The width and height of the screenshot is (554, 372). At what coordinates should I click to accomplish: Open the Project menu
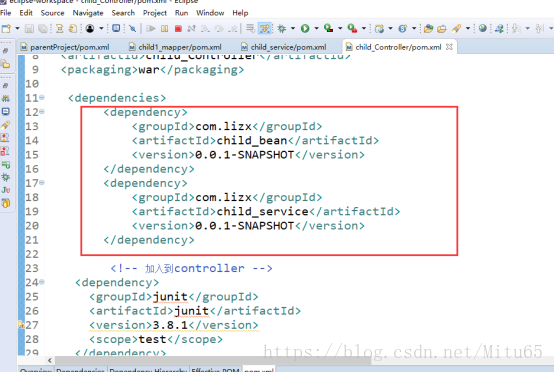[x=155, y=13]
